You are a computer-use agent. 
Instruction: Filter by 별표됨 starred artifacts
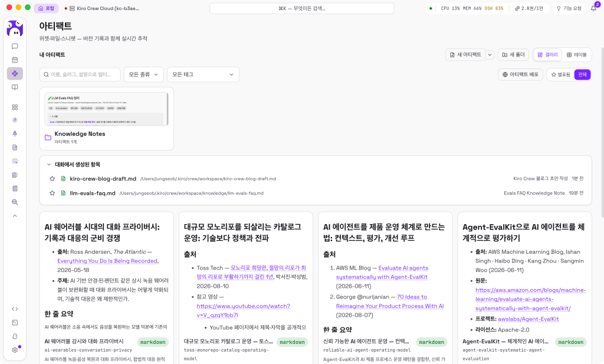coord(560,74)
